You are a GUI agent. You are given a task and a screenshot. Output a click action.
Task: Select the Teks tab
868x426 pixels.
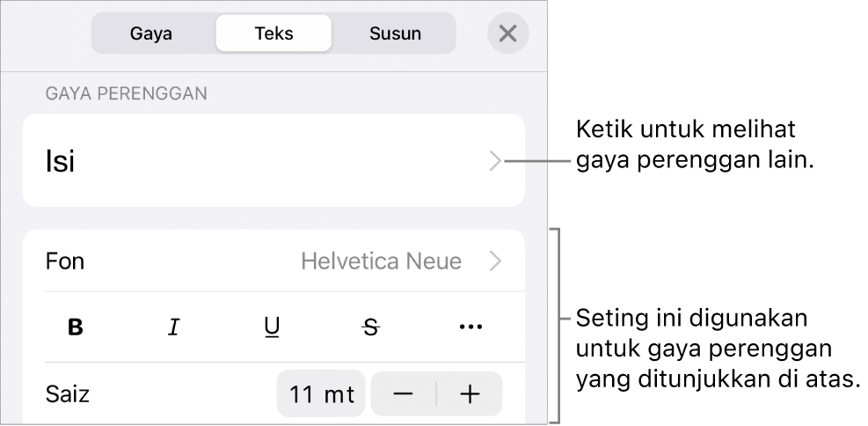(x=274, y=33)
